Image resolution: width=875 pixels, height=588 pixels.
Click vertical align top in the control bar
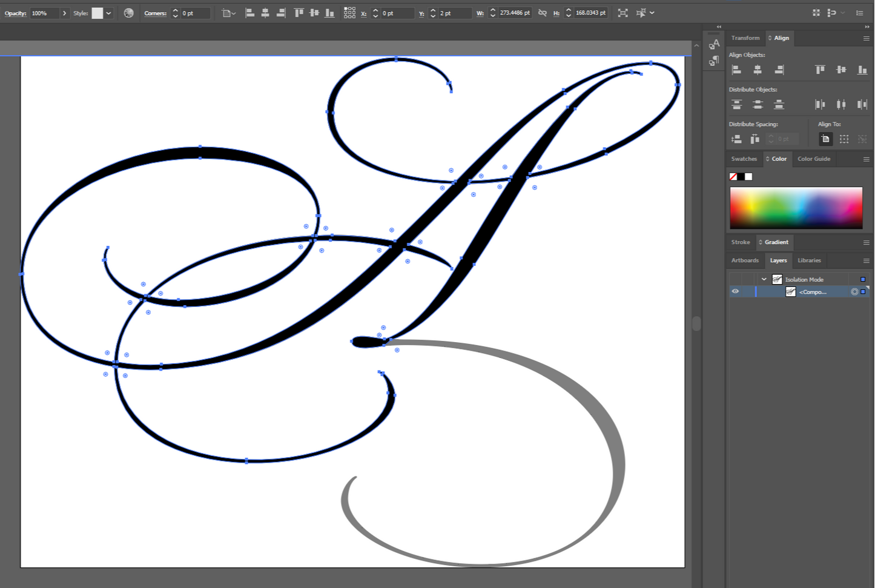299,13
